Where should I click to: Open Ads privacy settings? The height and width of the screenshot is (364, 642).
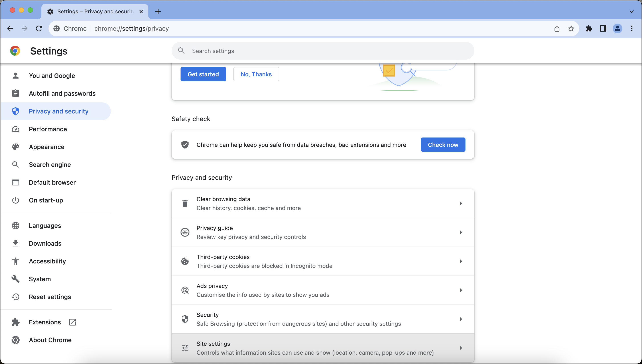point(323,290)
